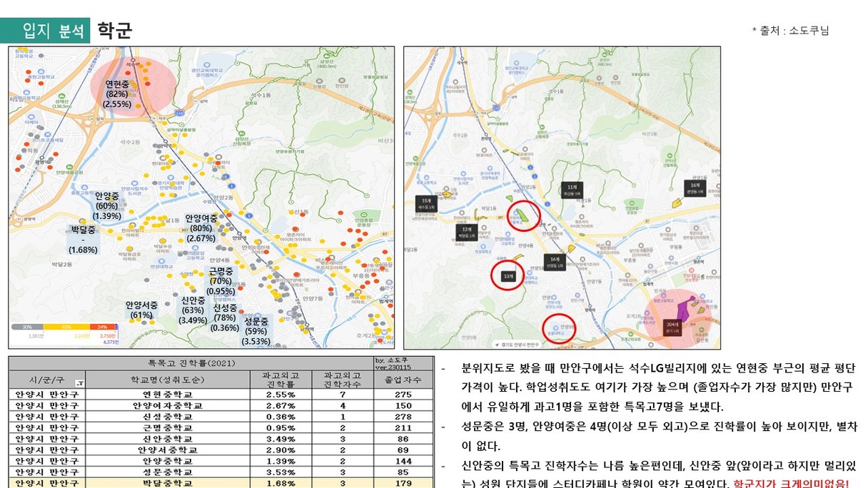Select the 안양중학교 table cell
868x488 pixels.
point(167,462)
